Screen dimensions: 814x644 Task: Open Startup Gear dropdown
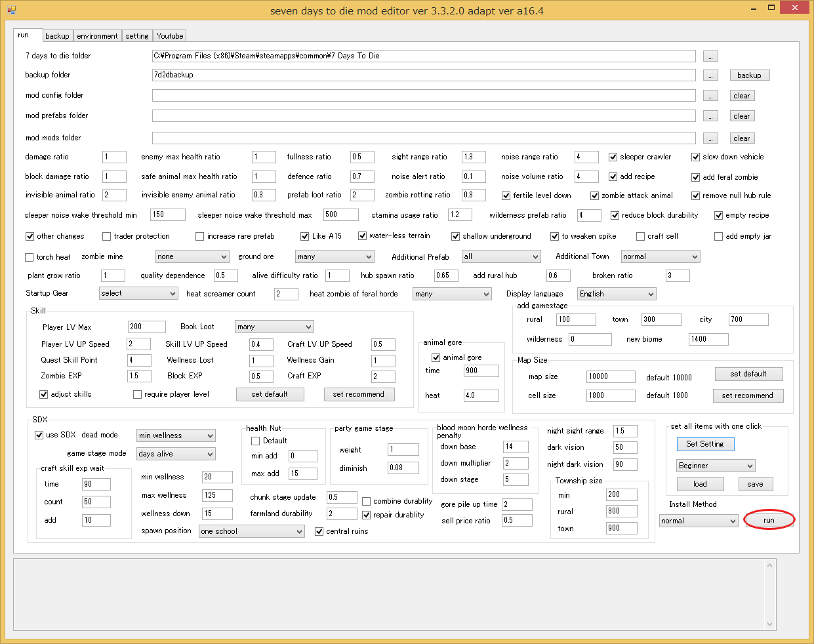click(138, 293)
